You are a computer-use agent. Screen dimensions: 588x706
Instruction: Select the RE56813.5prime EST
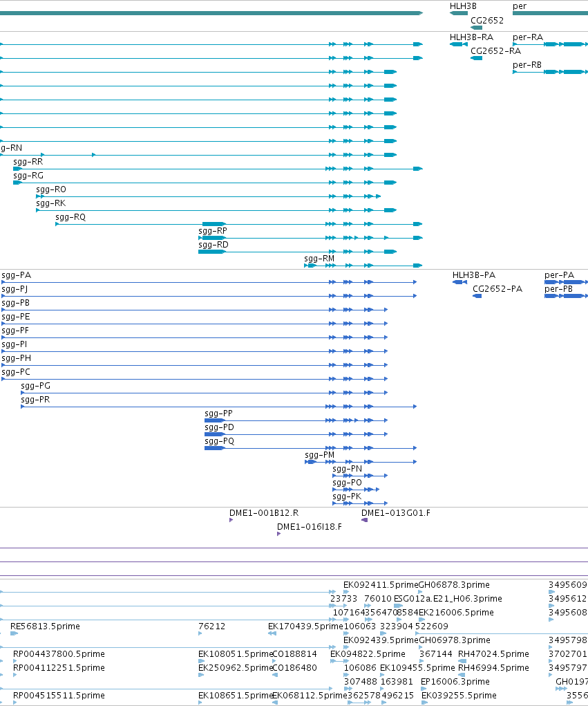(14, 633)
